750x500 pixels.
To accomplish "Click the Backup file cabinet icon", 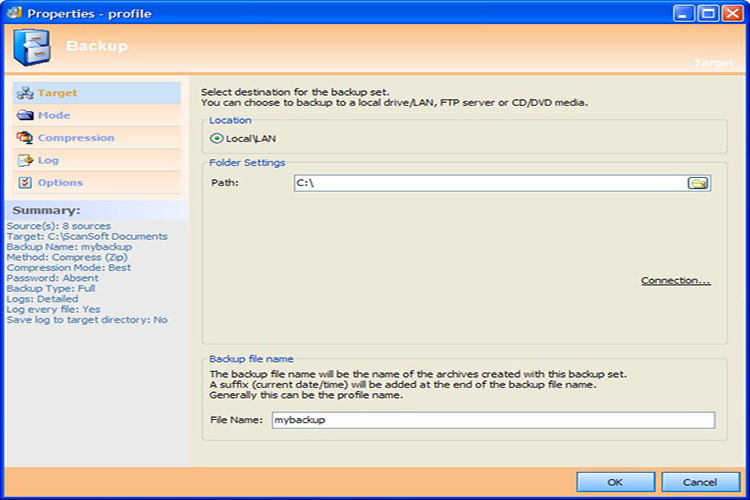I will point(32,47).
